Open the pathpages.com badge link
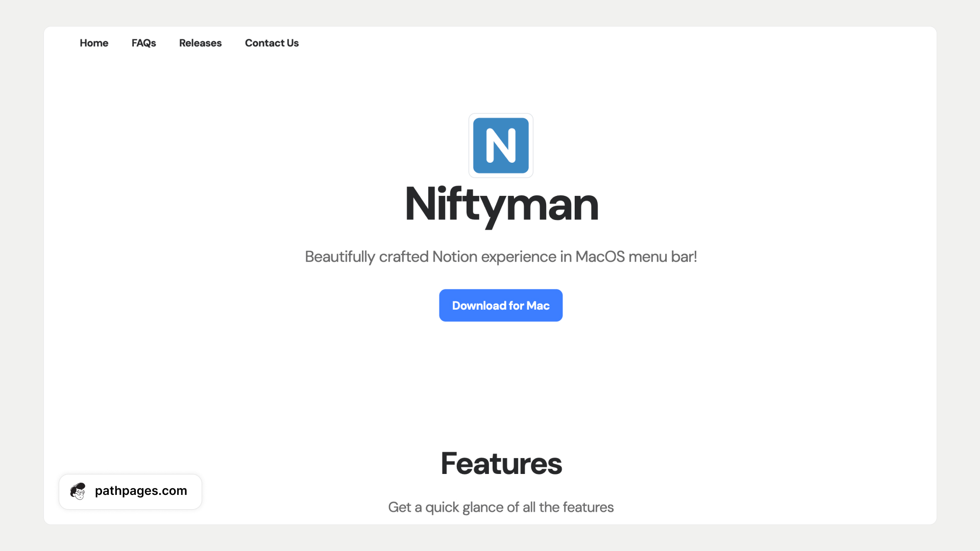Viewport: 980px width, 551px height. point(130,491)
